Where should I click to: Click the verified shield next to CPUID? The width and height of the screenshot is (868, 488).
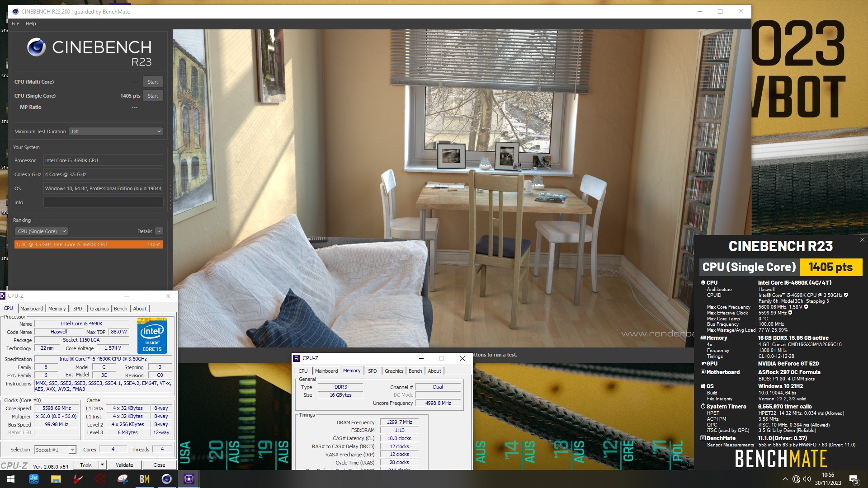846,295
